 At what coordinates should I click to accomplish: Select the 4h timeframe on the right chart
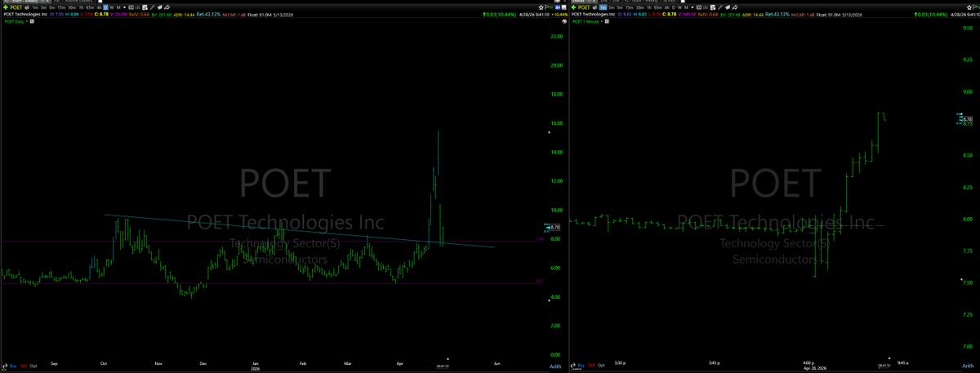[x=667, y=7]
